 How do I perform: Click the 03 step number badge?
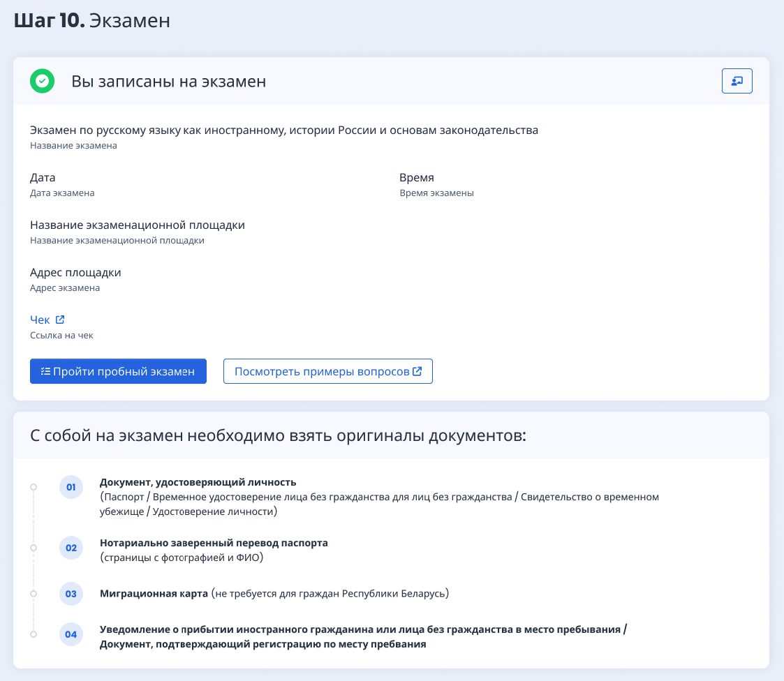(x=71, y=594)
